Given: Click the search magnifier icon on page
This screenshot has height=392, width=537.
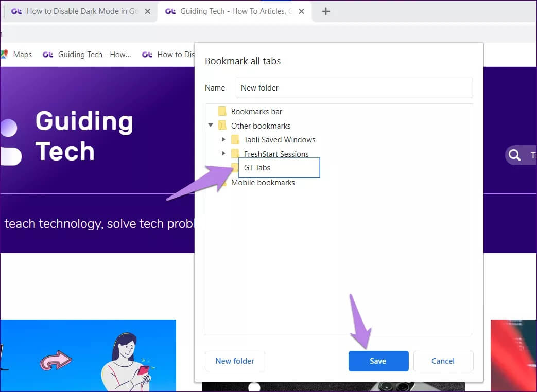Looking at the screenshot, I should (514, 155).
